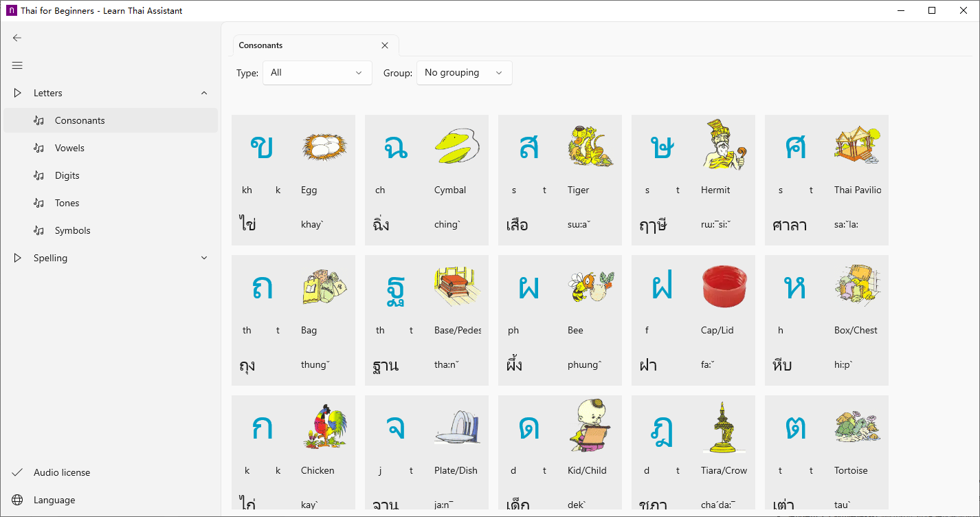Click the Thai word ถุง on Bag card
The width and height of the screenshot is (980, 517).
tap(247, 365)
